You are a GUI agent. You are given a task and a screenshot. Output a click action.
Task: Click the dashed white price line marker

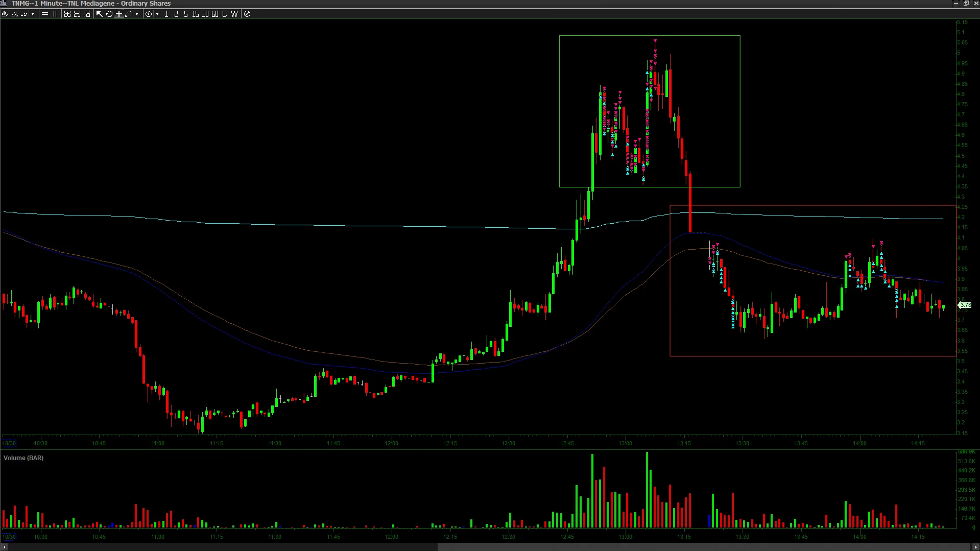(x=699, y=232)
